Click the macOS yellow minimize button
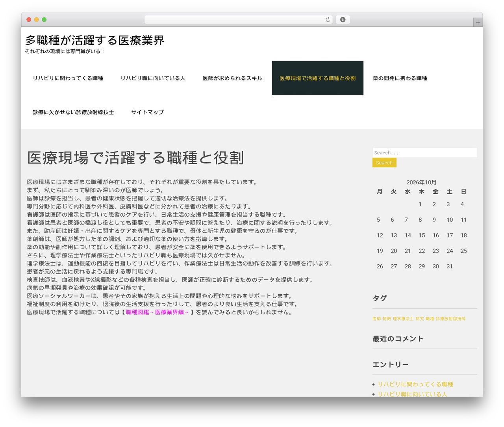This screenshot has width=504, height=427. coord(37,20)
